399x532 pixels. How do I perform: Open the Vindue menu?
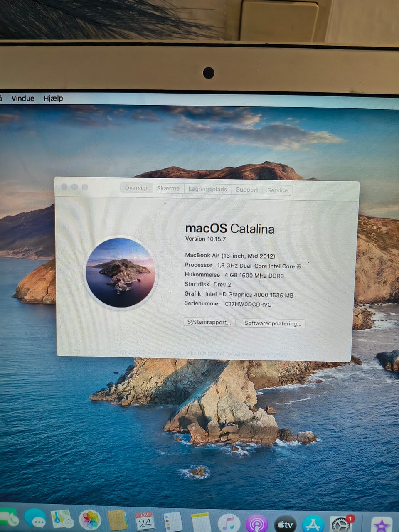click(22, 98)
